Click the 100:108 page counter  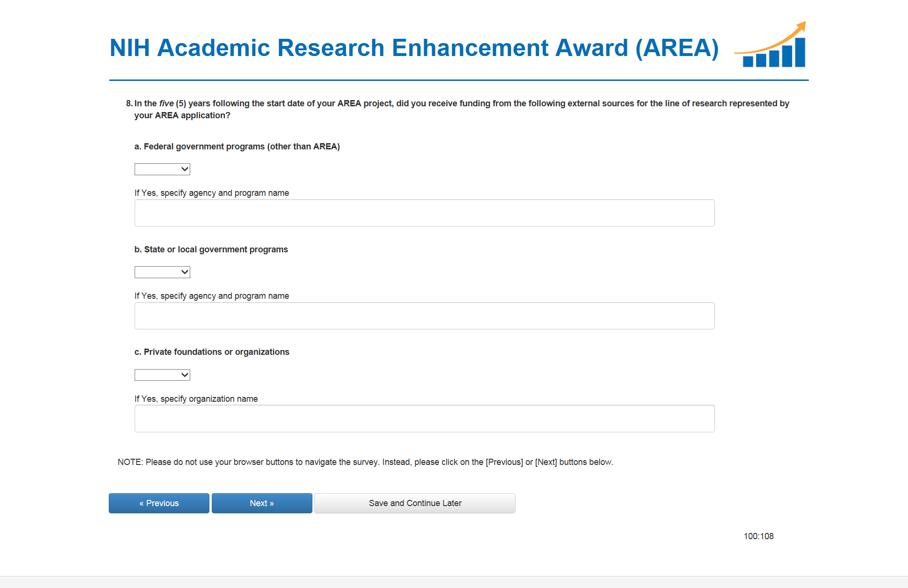pyautogui.click(x=759, y=536)
